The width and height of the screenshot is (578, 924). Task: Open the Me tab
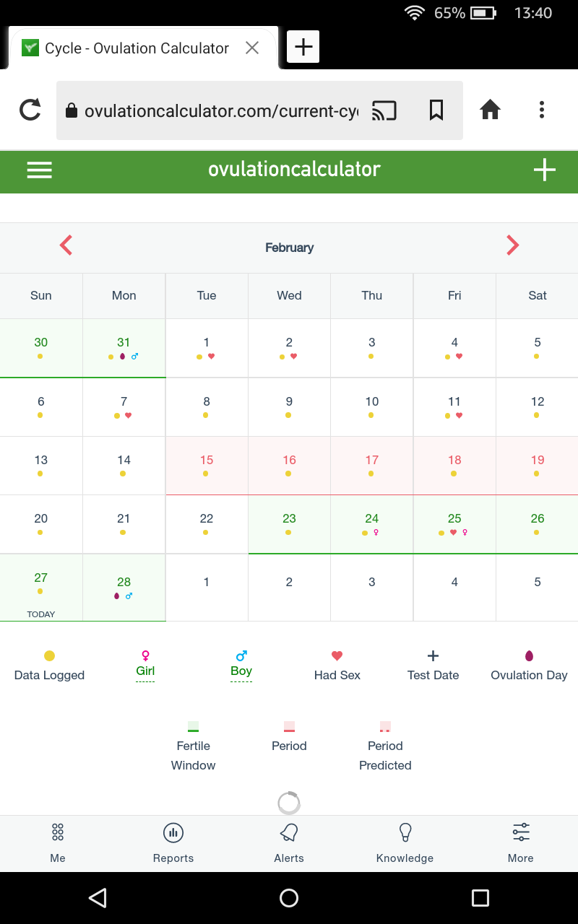(x=58, y=842)
